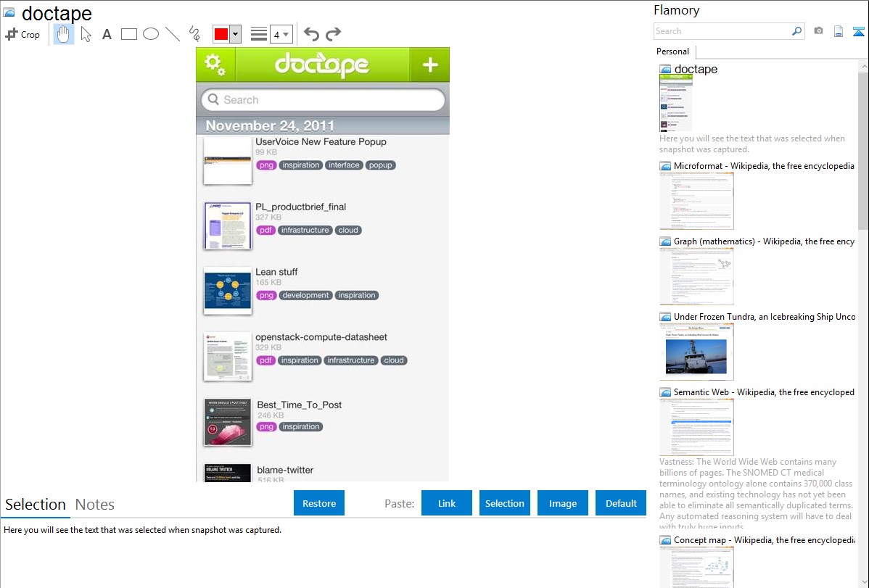Select the freehand scribble drawing tool
Screen dimensions: 869x588
click(x=194, y=34)
